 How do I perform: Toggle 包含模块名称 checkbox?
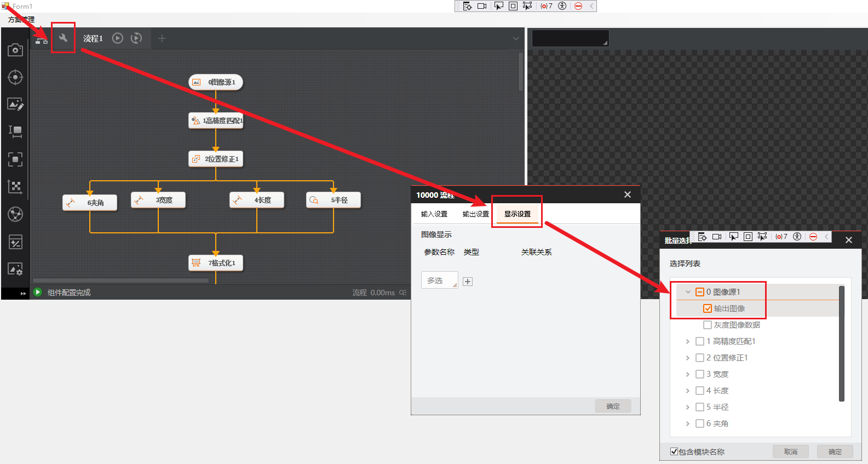click(x=675, y=452)
